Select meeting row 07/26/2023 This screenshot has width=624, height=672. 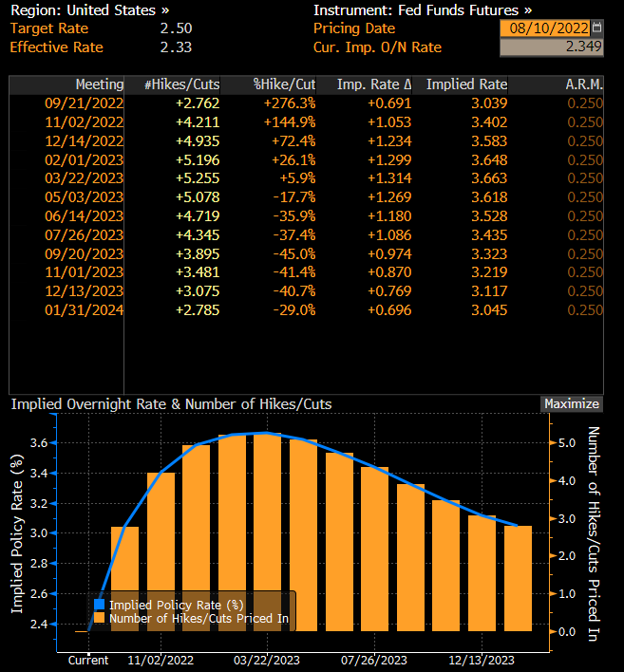pos(306,234)
